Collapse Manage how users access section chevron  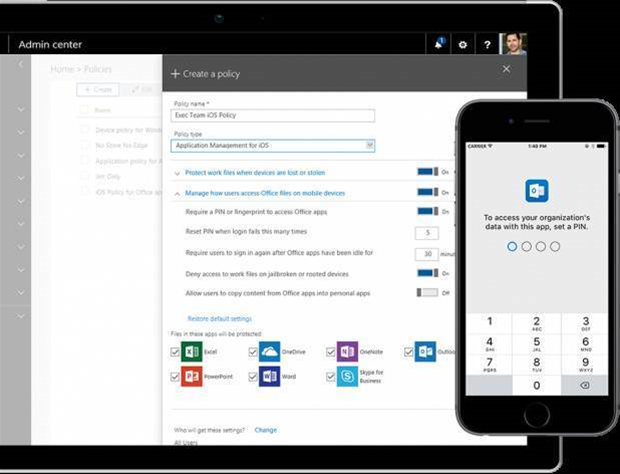[x=177, y=194]
